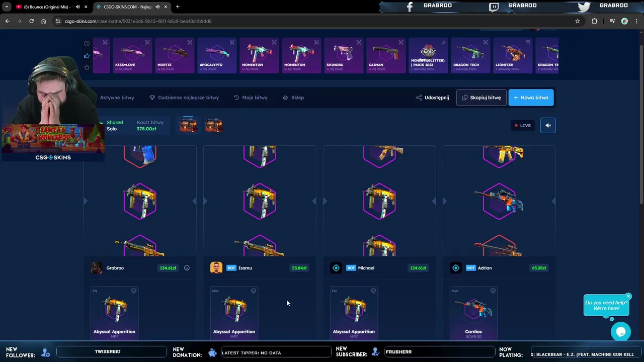644x362 pixels.
Task: Open the first case thumbnail in battle header
Action: pos(188,126)
